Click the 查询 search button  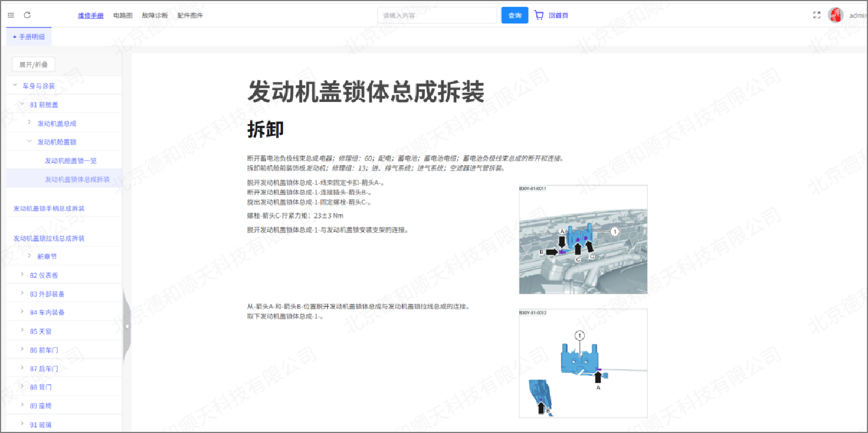[514, 15]
